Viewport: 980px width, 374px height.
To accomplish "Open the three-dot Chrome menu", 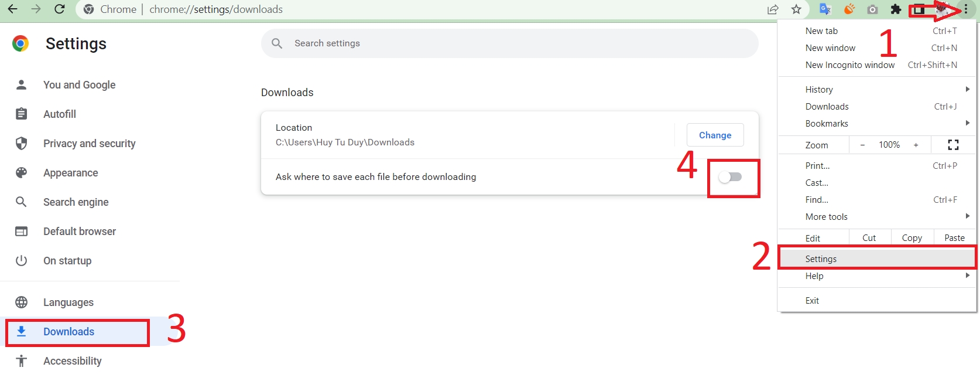I will [x=966, y=9].
